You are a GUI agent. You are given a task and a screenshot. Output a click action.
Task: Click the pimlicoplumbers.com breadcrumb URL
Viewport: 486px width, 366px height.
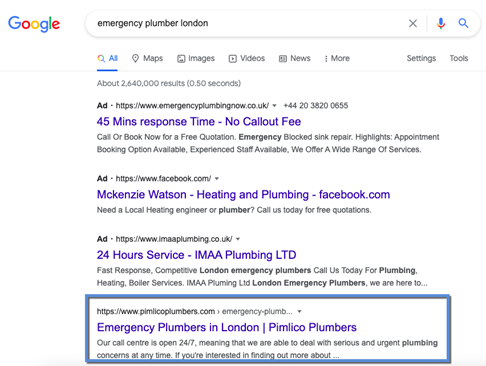point(195,311)
